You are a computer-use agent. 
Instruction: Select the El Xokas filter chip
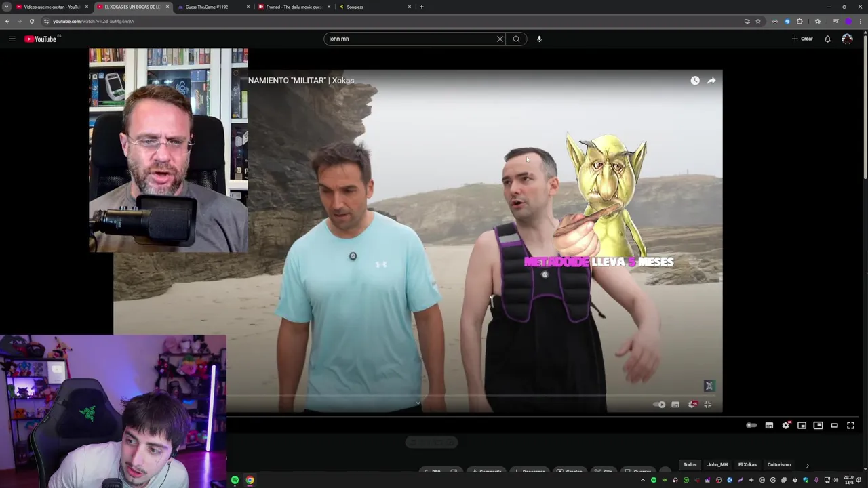(747, 465)
